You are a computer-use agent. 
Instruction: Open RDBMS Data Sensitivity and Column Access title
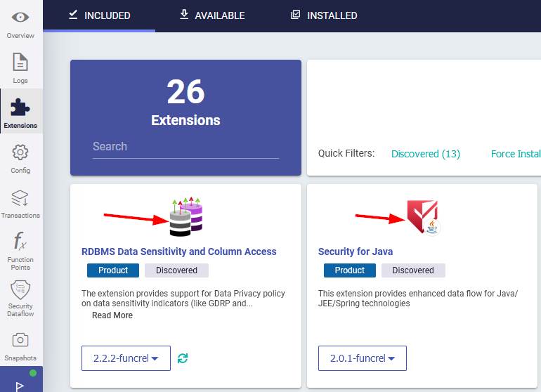point(179,251)
